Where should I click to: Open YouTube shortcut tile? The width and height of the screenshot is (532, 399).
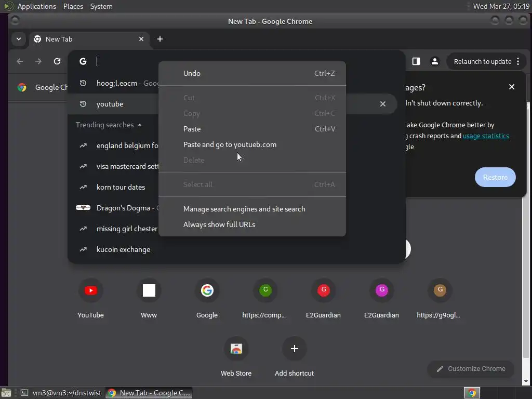click(90, 298)
